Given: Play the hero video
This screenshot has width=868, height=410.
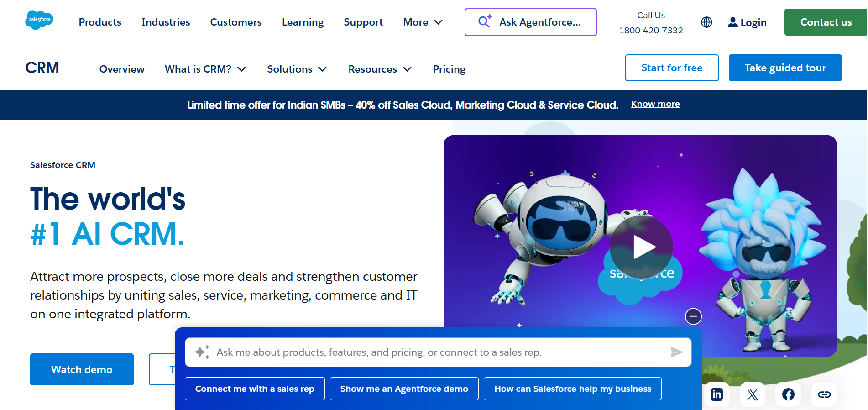Looking at the screenshot, I should point(641,247).
